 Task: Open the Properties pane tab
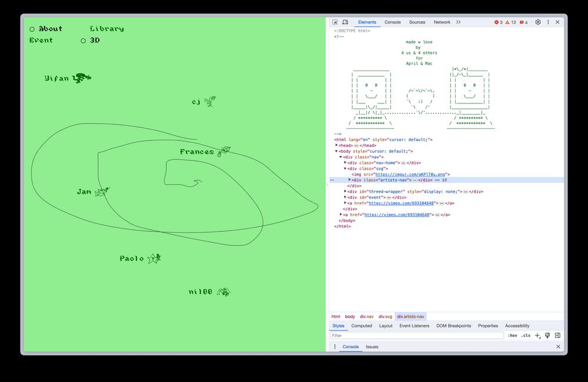[x=488, y=326]
